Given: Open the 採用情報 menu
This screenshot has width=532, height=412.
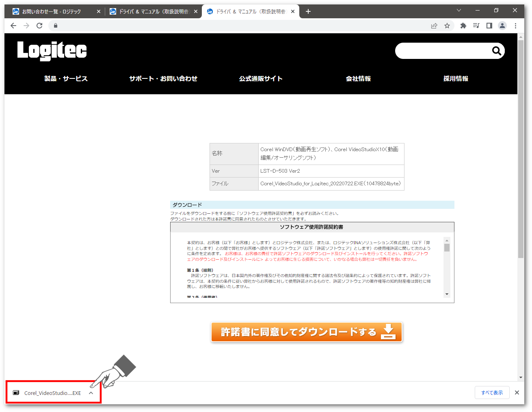Looking at the screenshot, I should coord(456,78).
